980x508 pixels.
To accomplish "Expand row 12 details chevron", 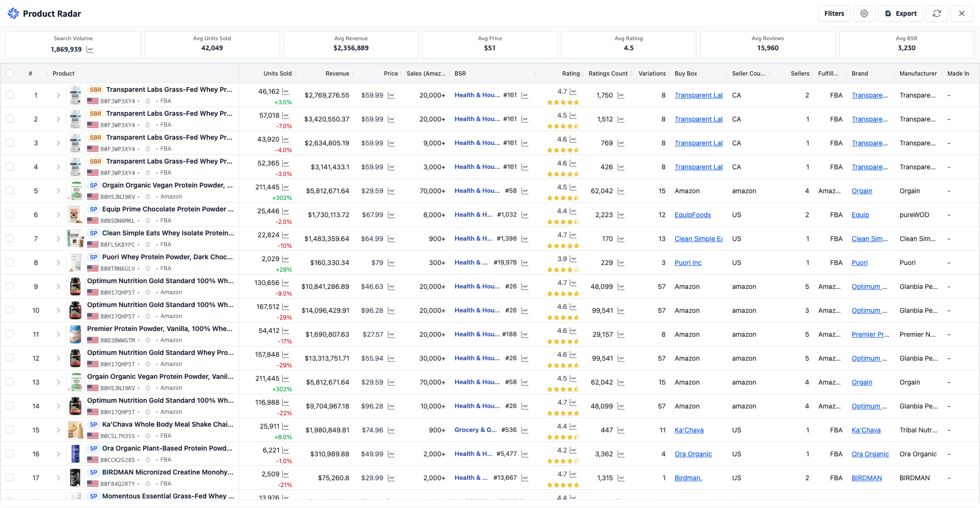I will pos(58,359).
